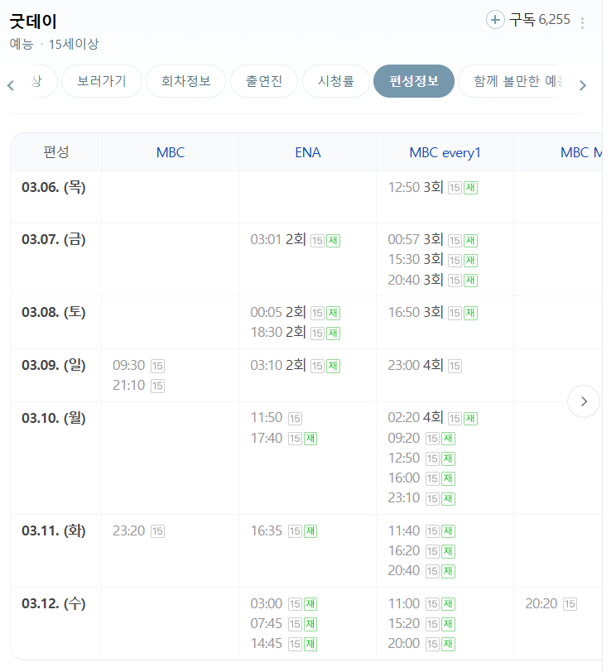616x672 pixels.
Task: Click the 15 badge next to 20:20 on 03.12
Action: [569, 604]
